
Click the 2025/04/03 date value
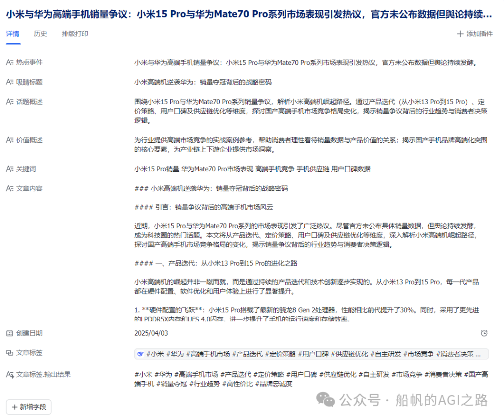[x=151, y=333]
